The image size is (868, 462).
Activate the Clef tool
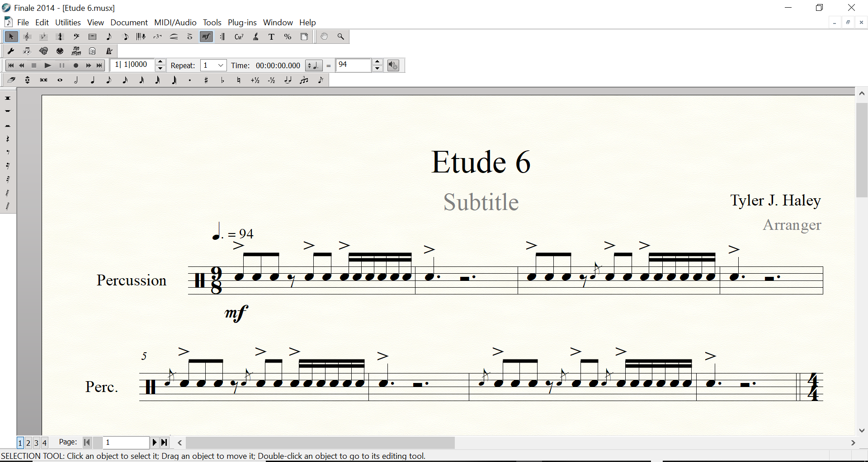coord(76,37)
